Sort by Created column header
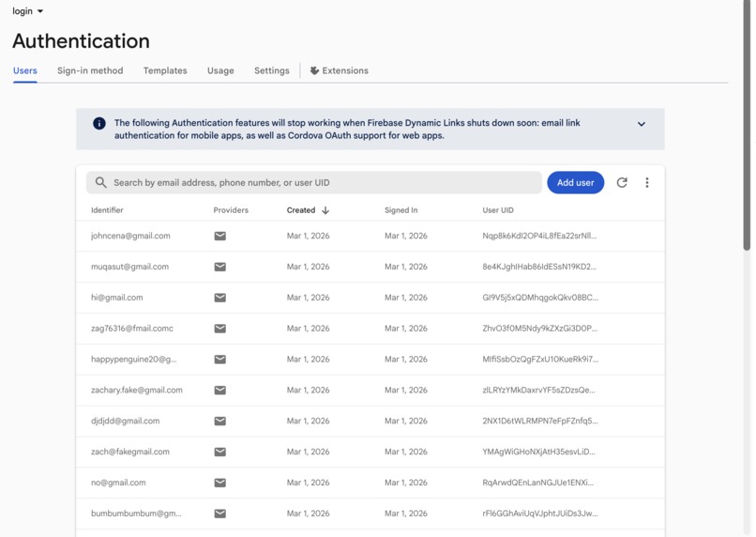 pos(301,210)
